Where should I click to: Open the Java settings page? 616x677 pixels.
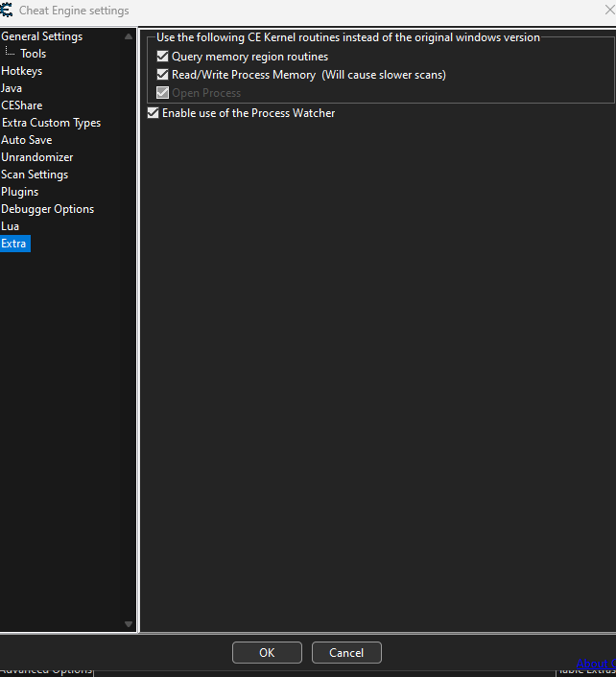click(x=12, y=88)
